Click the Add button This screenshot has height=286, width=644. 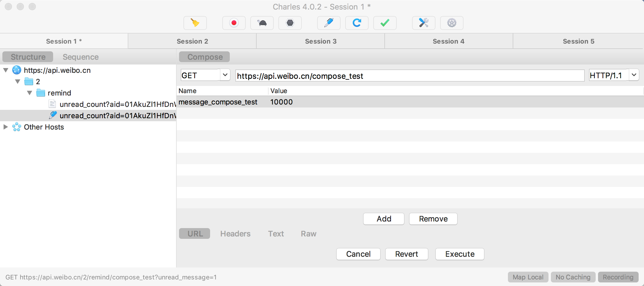coord(384,219)
